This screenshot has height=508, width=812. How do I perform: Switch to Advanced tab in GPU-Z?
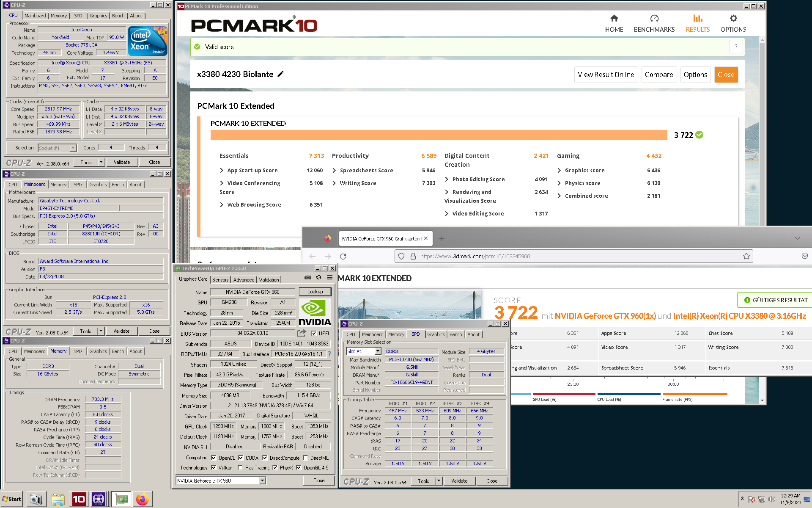pos(244,279)
